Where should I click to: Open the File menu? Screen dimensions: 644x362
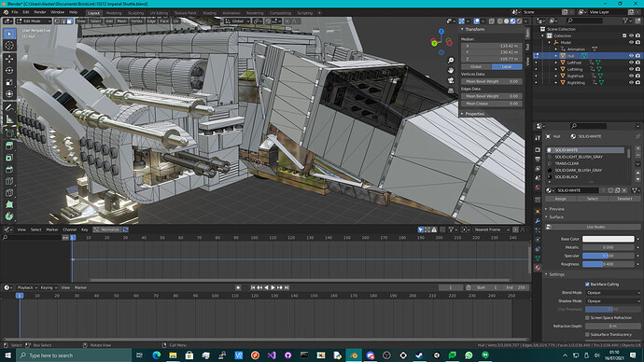tap(15, 12)
